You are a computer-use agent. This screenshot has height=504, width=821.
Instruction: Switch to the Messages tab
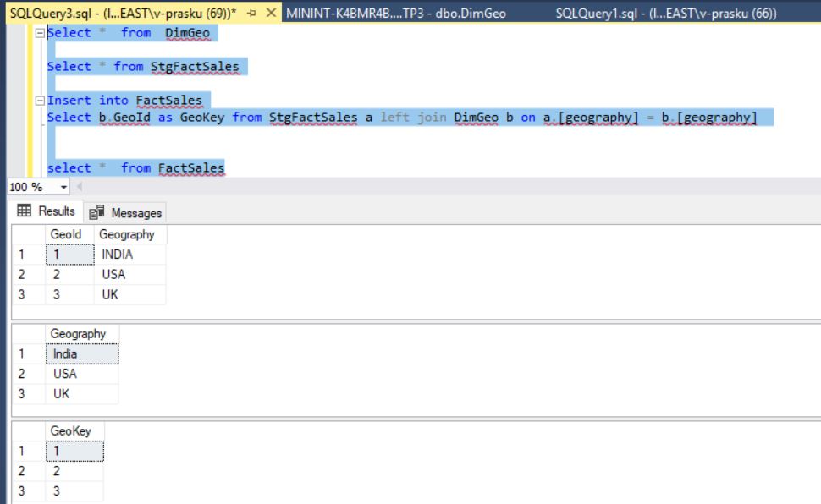click(x=125, y=213)
